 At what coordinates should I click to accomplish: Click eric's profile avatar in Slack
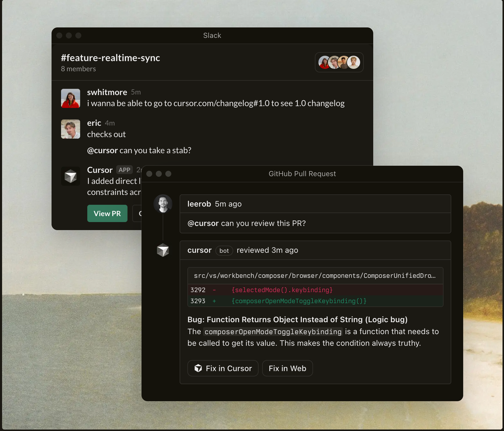pos(71,129)
